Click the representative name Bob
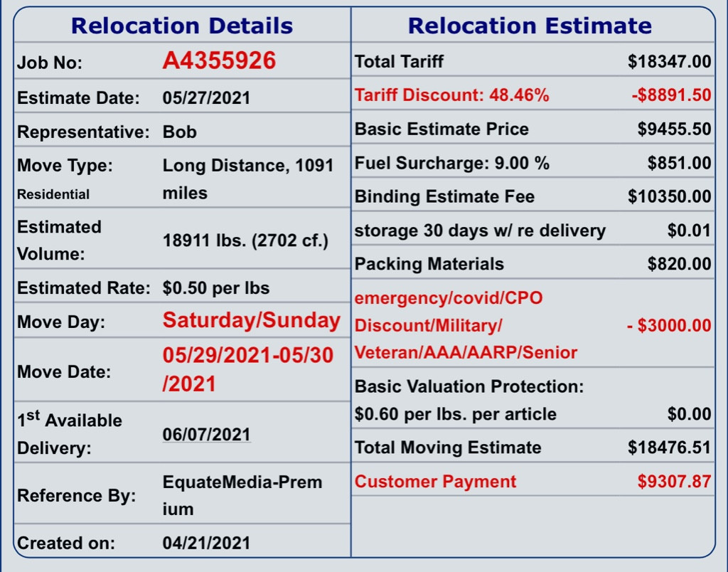 [180, 132]
